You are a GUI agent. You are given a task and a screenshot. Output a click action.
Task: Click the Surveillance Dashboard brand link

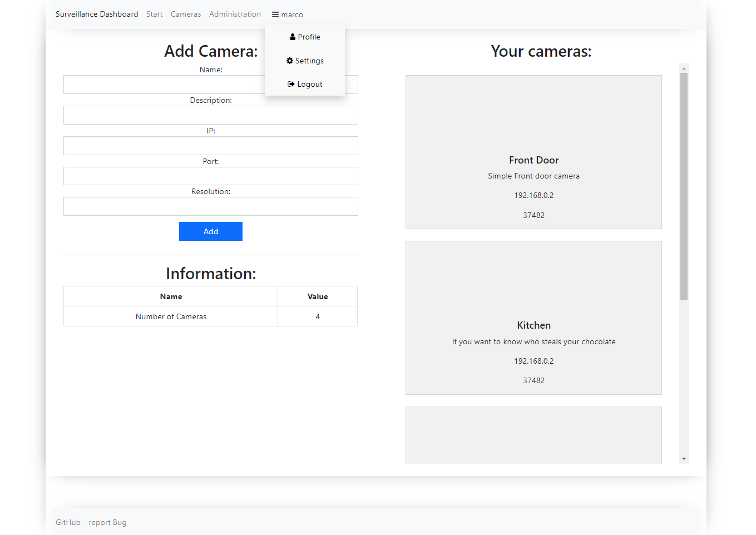tap(97, 14)
